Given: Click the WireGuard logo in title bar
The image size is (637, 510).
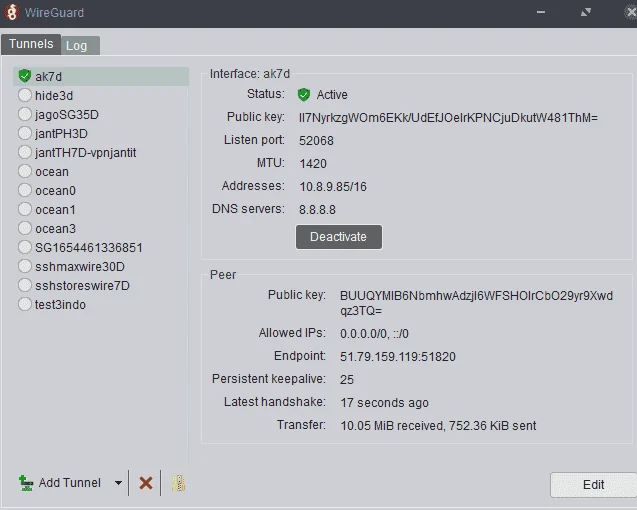Looking at the screenshot, I should tap(11, 12).
